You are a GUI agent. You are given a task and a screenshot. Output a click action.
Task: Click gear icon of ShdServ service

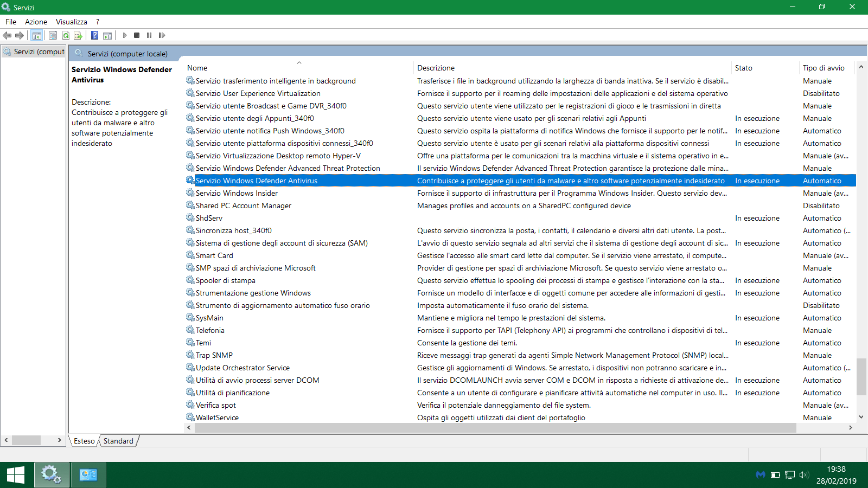click(x=190, y=218)
